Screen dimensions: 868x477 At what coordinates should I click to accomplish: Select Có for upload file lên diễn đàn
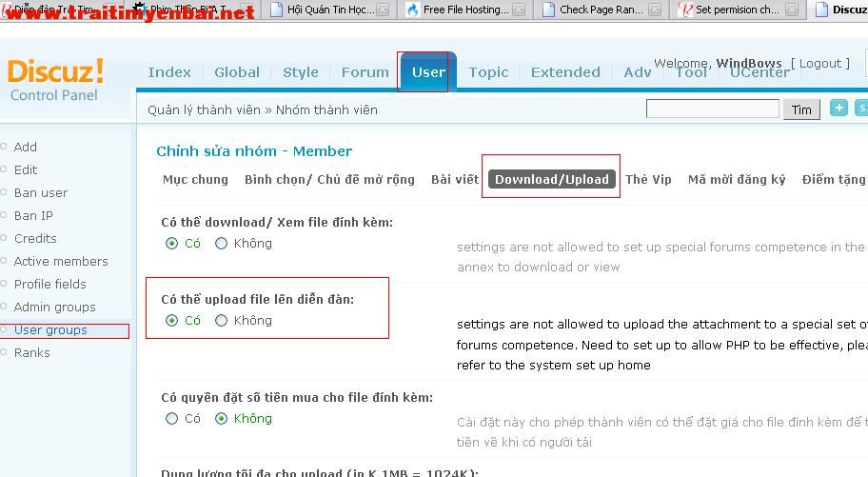pyautogui.click(x=171, y=320)
